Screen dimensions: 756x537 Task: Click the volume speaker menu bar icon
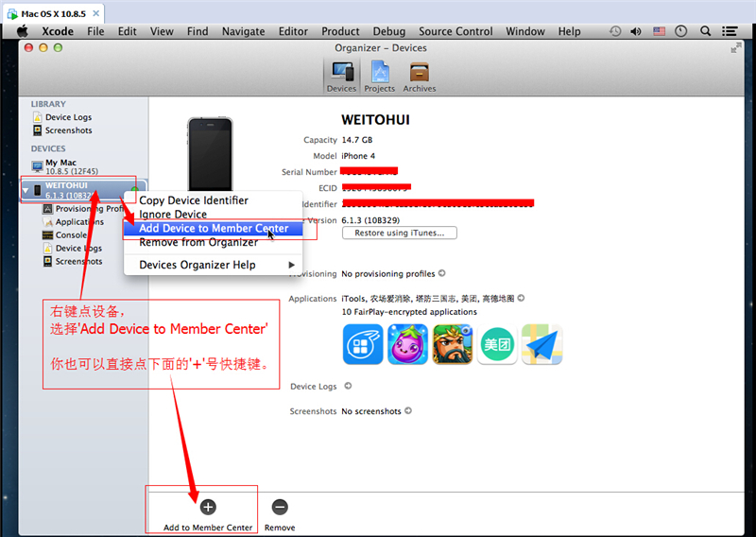[x=636, y=31]
